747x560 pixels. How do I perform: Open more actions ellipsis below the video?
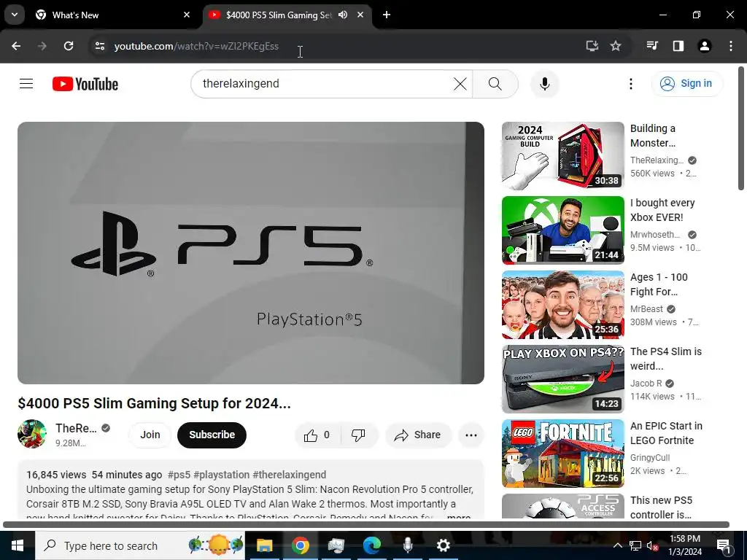[471, 435]
